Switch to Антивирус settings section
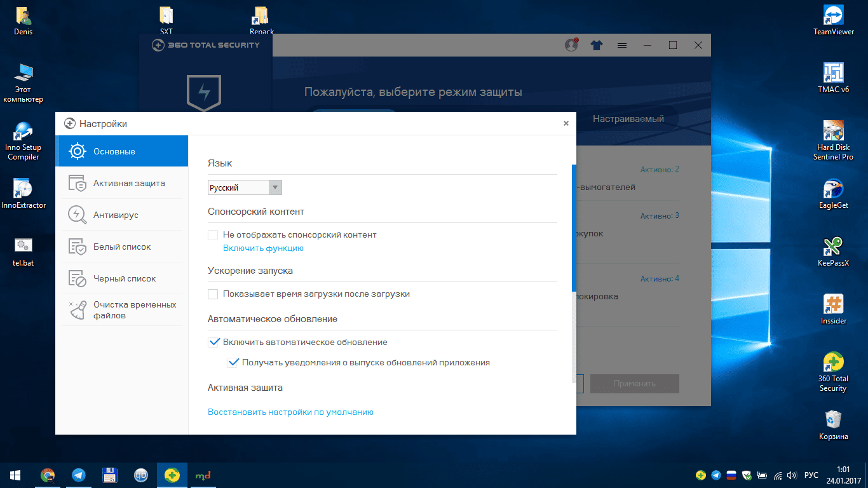 pos(122,215)
